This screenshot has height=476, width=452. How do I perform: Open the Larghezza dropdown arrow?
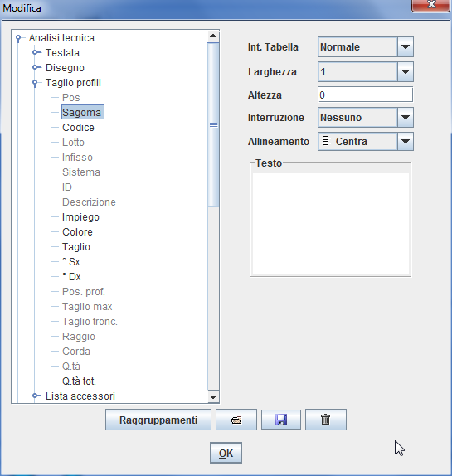tap(406, 72)
